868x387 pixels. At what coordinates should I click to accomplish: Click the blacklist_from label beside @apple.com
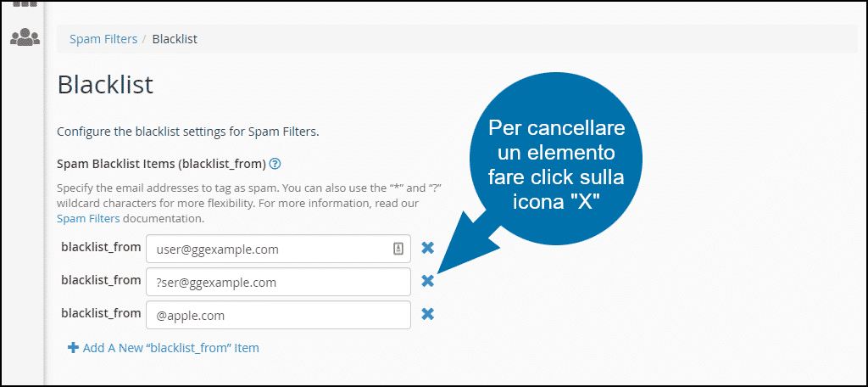pos(102,313)
